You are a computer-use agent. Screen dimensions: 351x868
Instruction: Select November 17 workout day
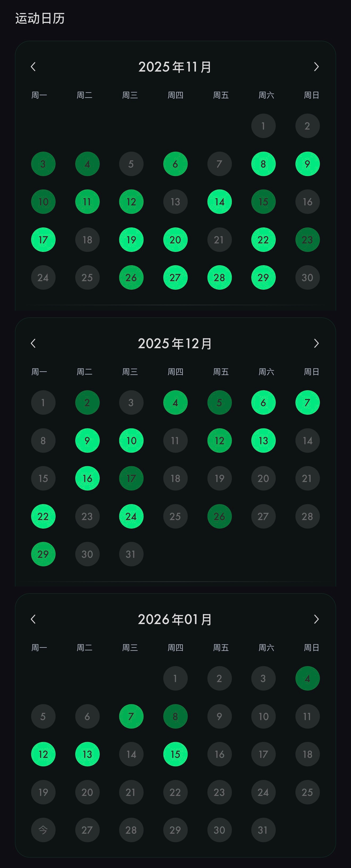click(x=43, y=240)
